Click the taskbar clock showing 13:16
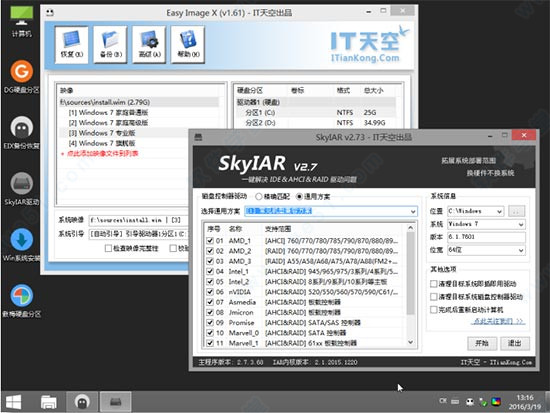 coord(525,402)
